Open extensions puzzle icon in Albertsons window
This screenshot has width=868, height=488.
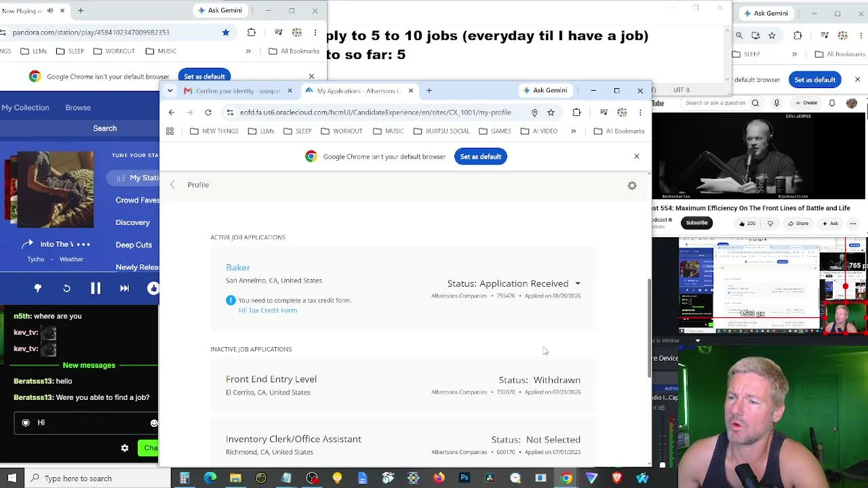(576, 113)
